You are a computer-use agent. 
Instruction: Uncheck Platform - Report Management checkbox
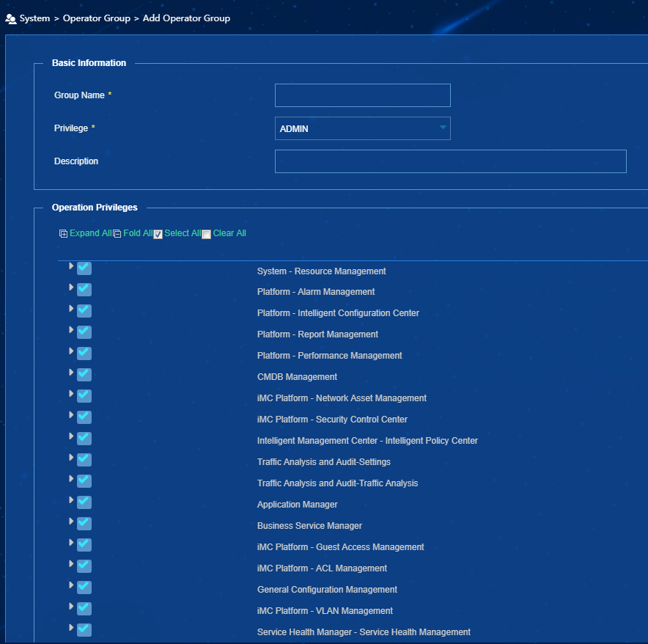[84, 332]
